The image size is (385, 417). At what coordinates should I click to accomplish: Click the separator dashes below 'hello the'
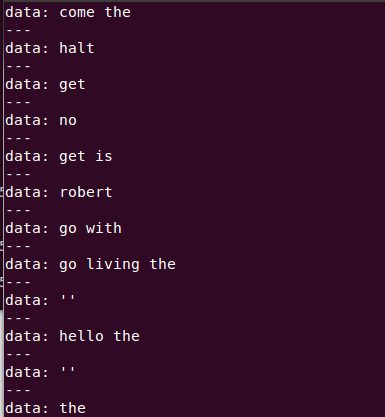coord(19,354)
